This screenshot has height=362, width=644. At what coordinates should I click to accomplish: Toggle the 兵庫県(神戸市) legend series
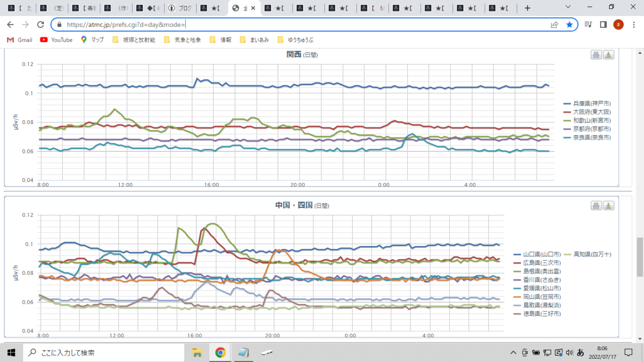tap(587, 103)
